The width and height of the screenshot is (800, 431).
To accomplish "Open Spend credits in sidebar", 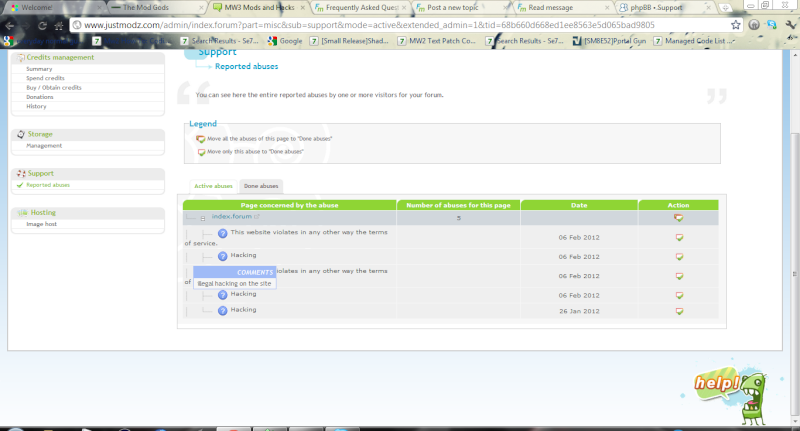I will click(45, 78).
